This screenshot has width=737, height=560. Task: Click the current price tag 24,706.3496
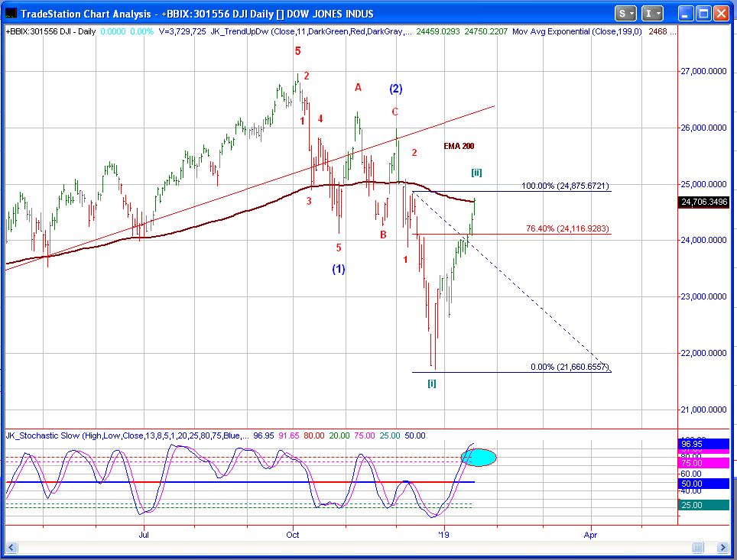[704, 202]
